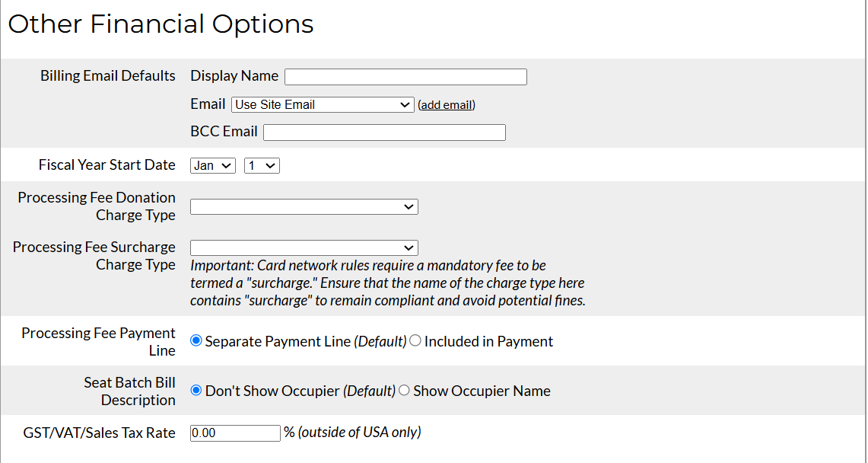Select "Don't Show Occupier (Default)" option
This screenshot has height=463, width=868.
tap(196, 391)
